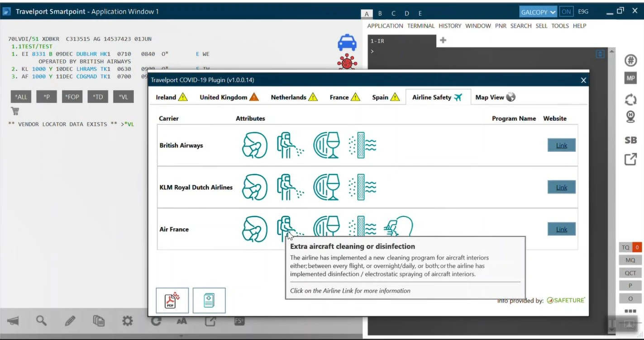Click Air France disinfection spray icon

point(290,226)
